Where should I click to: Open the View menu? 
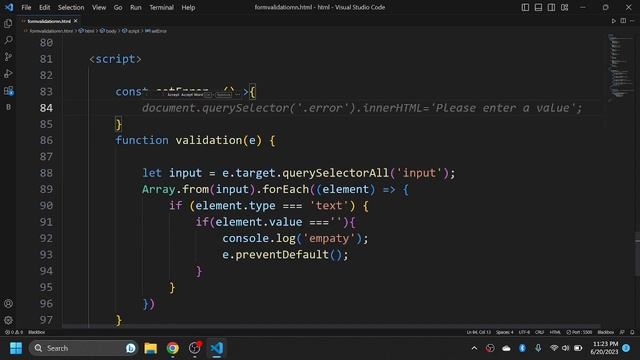tap(99, 7)
